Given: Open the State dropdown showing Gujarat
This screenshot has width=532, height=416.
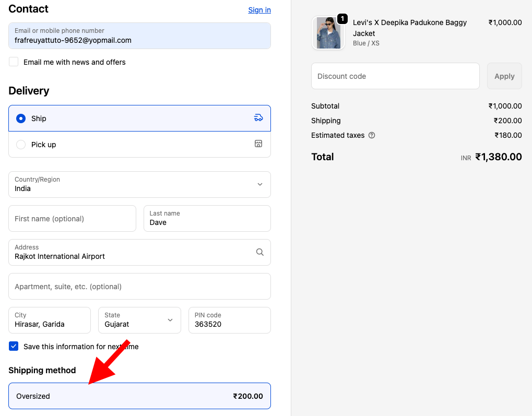Looking at the screenshot, I should (139, 320).
